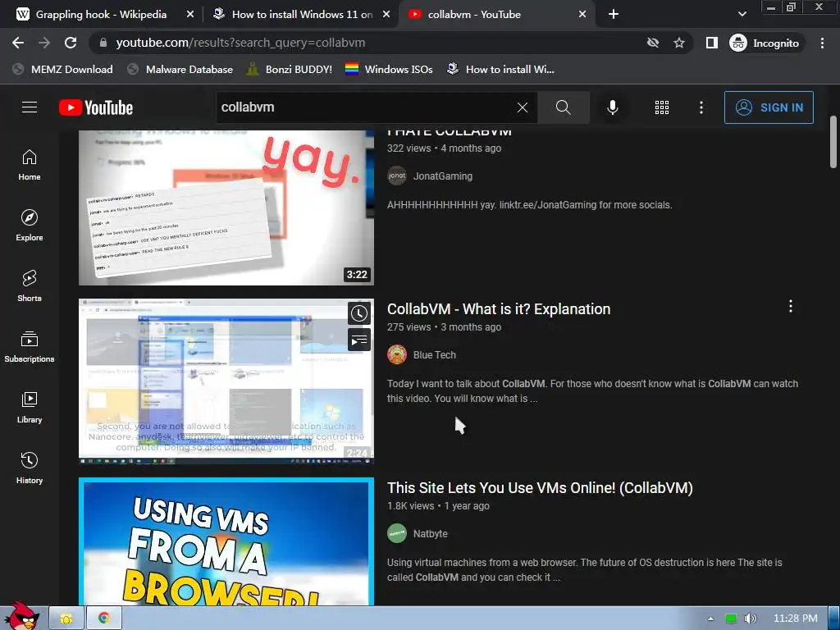Click Chrome icon on the taskbar
The image size is (840, 630).
click(104, 619)
